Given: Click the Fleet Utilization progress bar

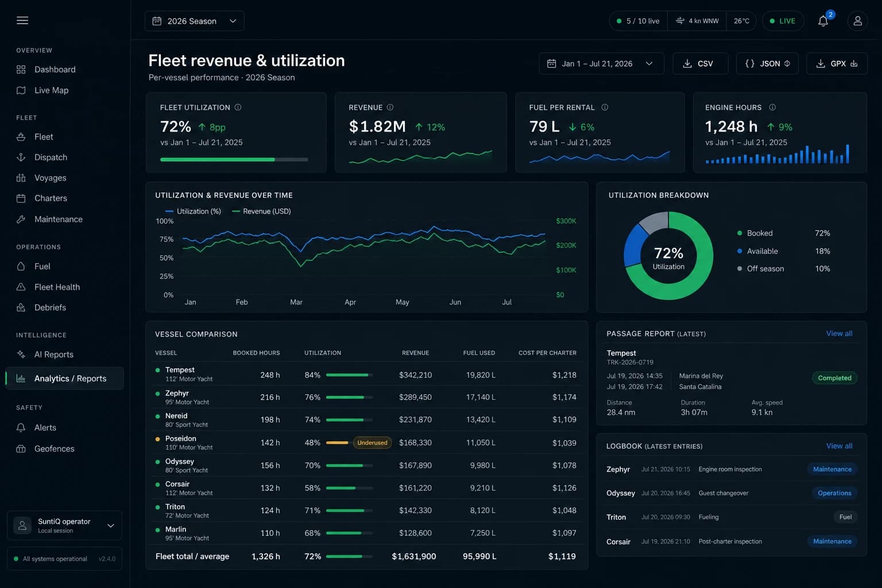Looking at the screenshot, I should tap(234, 160).
